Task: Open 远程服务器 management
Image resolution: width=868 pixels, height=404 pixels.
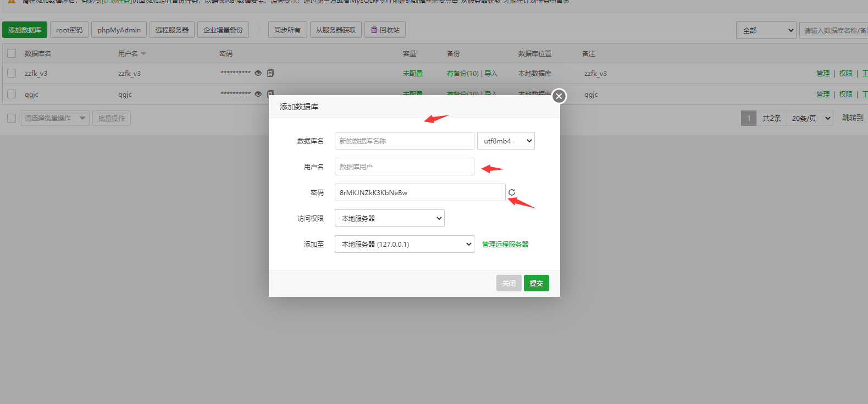Action: click(x=172, y=30)
